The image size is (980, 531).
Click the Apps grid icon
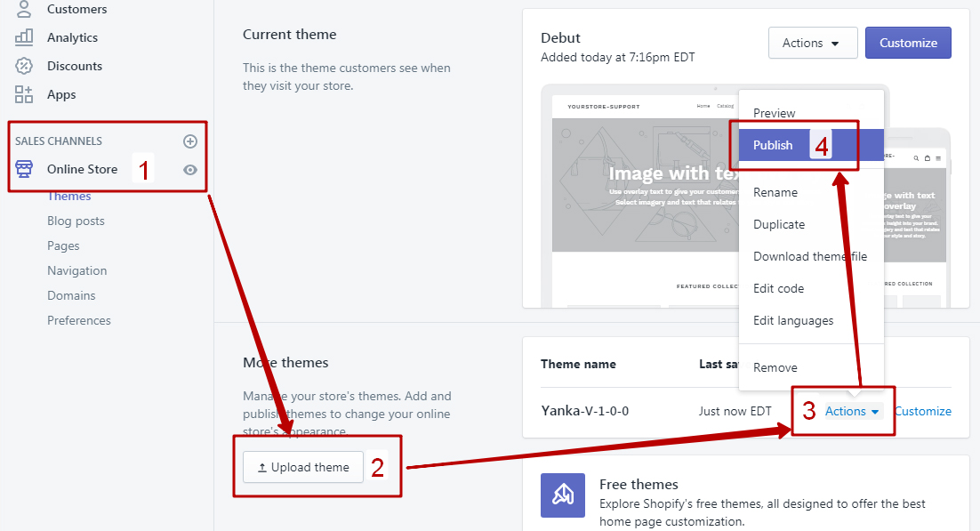pyautogui.click(x=24, y=94)
